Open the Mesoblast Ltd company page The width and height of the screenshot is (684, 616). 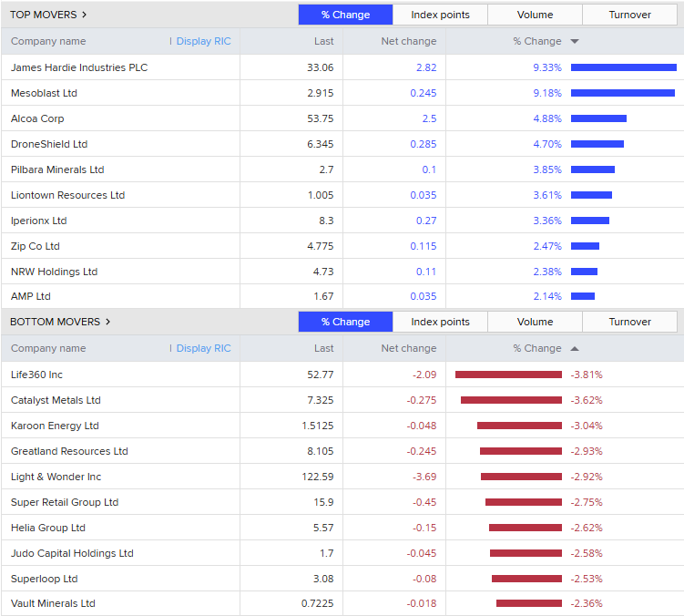pyautogui.click(x=44, y=93)
